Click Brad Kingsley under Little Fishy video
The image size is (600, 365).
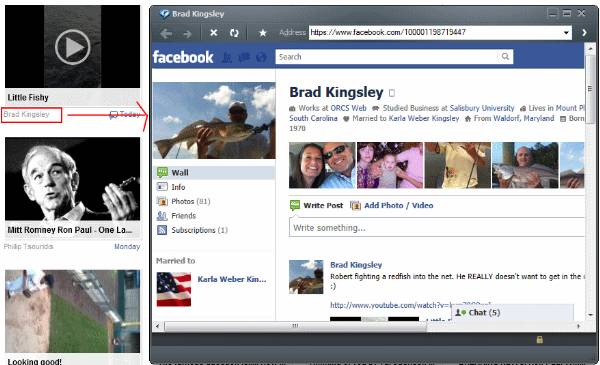click(x=26, y=114)
